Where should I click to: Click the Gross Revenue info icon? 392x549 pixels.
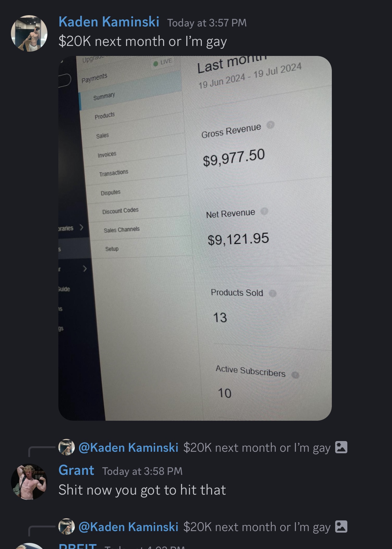(x=270, y=125)
